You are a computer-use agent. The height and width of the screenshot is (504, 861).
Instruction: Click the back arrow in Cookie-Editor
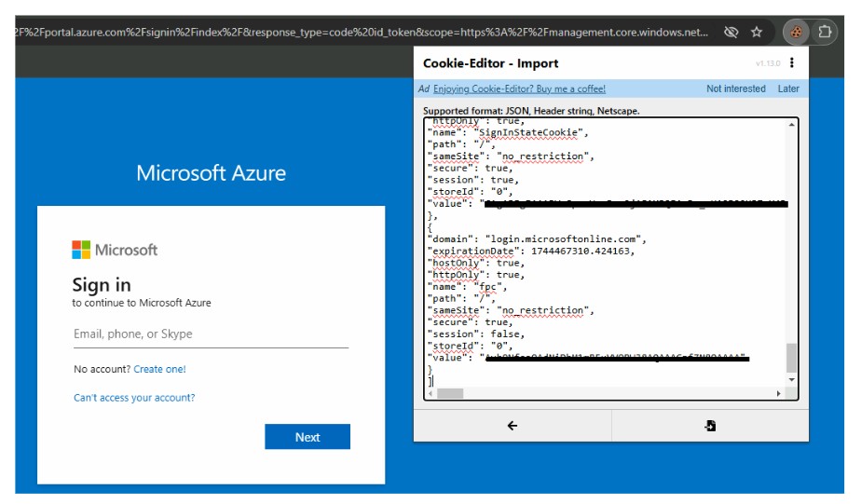[x=512, y=426]
